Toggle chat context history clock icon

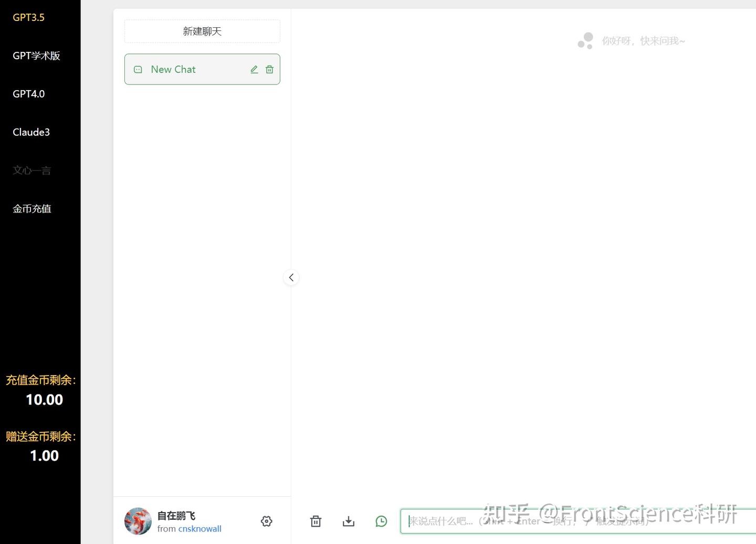click(382, 521)
